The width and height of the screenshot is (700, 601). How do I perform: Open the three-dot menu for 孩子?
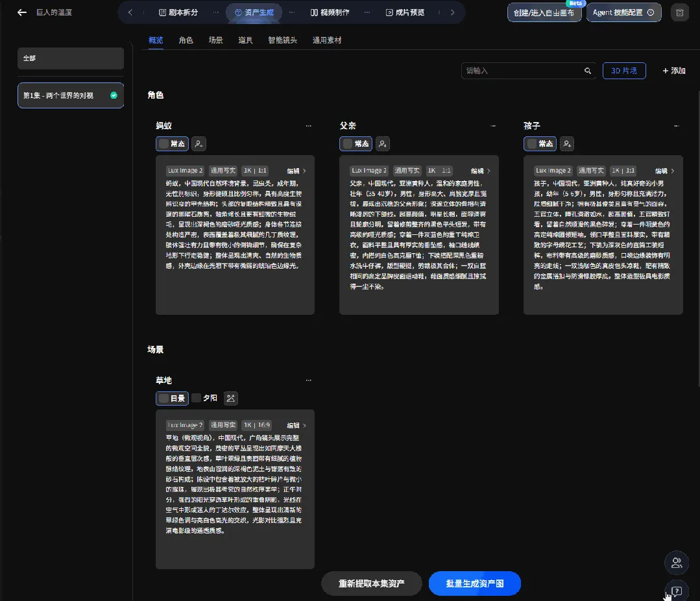677,126
